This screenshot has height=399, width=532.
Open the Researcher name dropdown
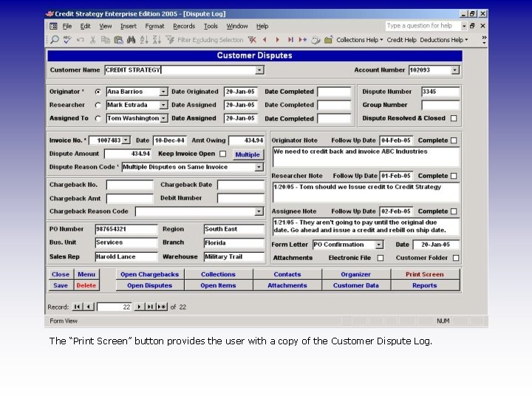(x=163, y=105)
